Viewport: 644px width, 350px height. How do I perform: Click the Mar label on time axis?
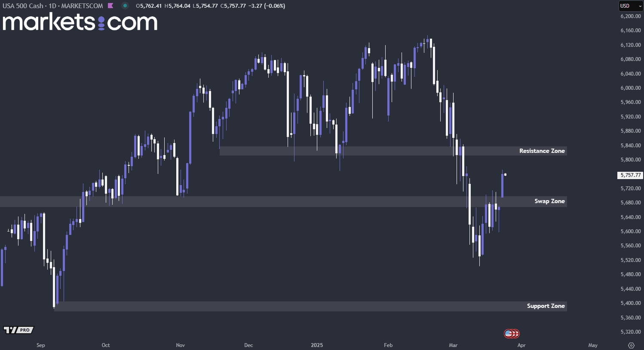tap(453, 345)
